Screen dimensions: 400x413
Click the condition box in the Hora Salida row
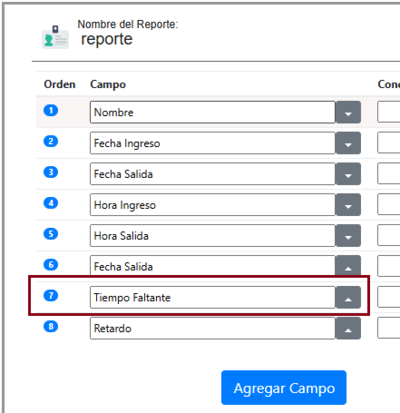tap(389, 236)
